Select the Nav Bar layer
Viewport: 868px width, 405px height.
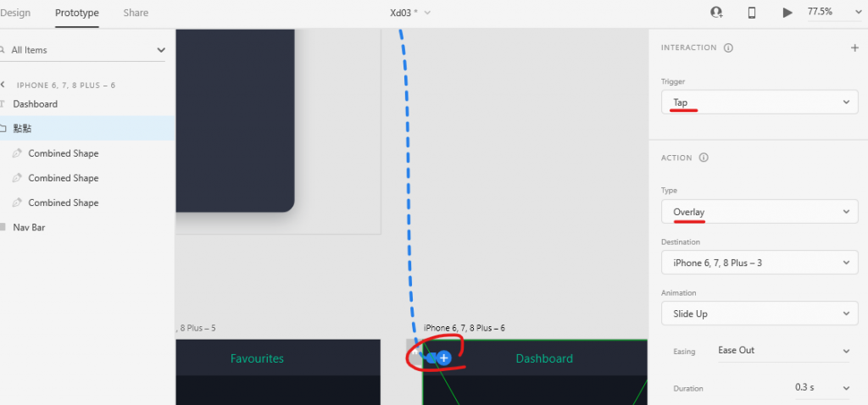click(29, 227)
